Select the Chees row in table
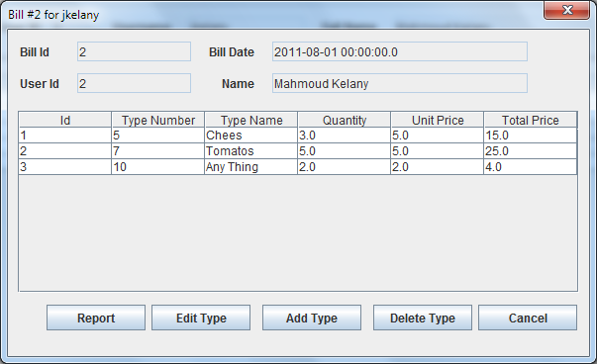 coord(298,136)
